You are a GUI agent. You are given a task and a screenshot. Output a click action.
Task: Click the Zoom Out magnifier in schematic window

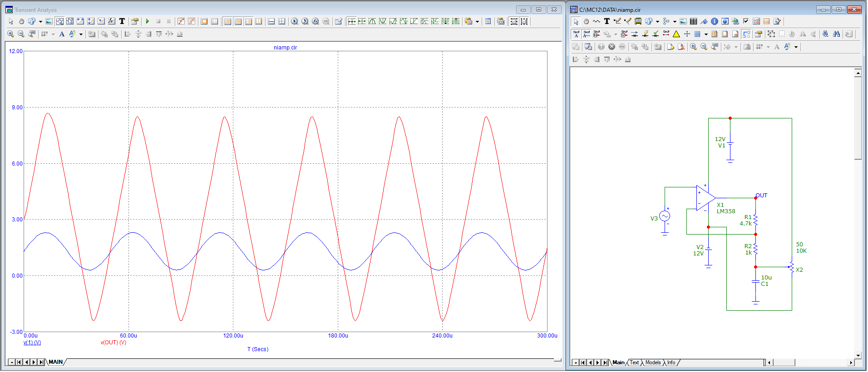pyautogui.click(x=704, y=47)
